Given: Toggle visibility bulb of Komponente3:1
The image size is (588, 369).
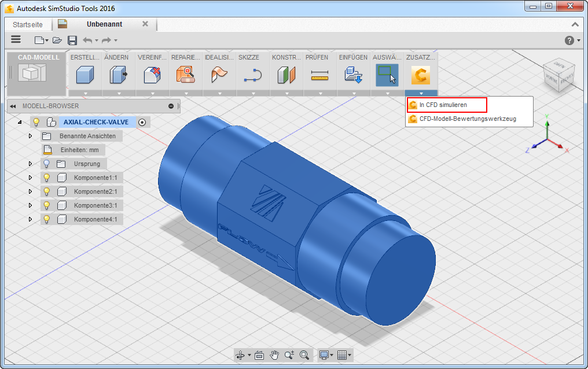Looking at the screenshot, I should tap(46, 205).
